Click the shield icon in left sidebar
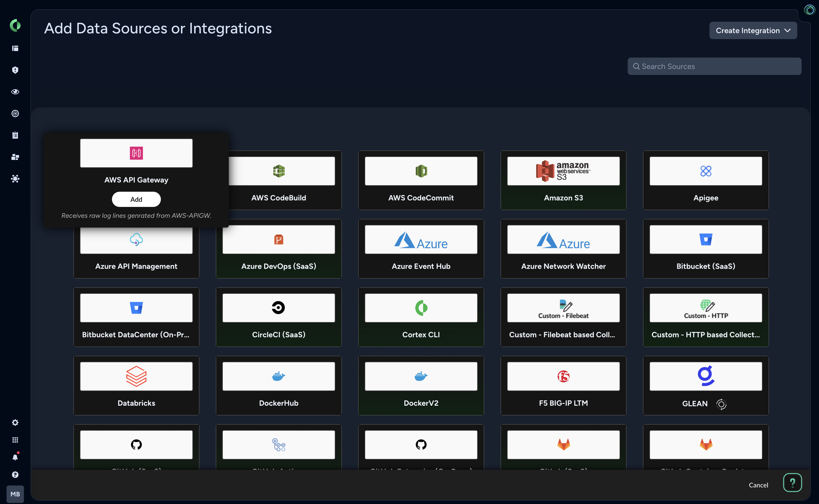Image resolution: width=819 pixels, height=504 pixels. point(15,70)
